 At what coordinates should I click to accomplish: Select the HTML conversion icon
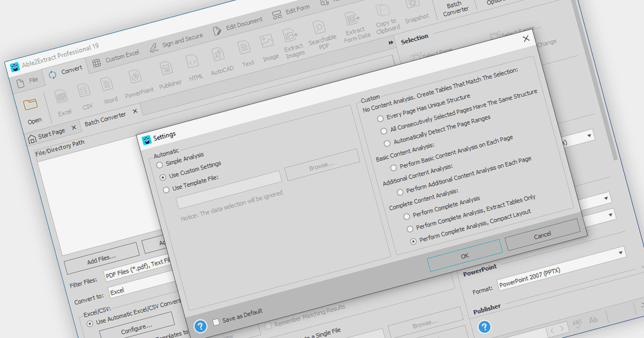[x=192, y=62]
